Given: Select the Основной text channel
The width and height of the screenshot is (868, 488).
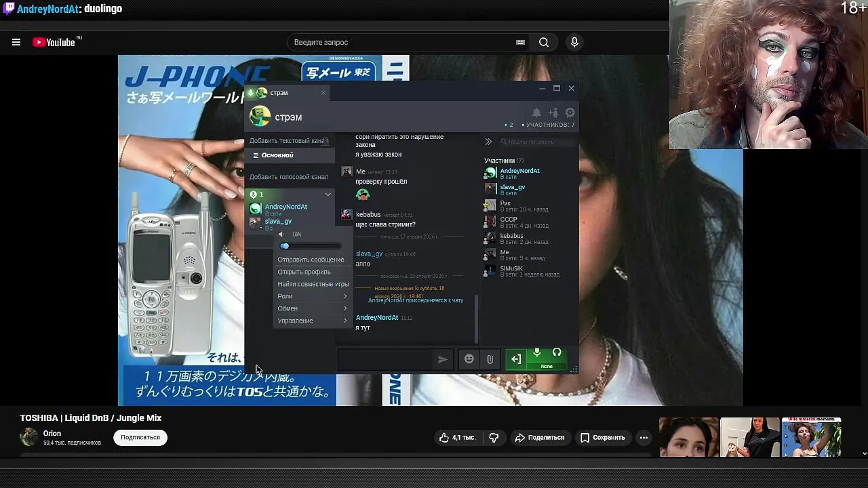Looking at the screenshot, I should click(289, 155).
